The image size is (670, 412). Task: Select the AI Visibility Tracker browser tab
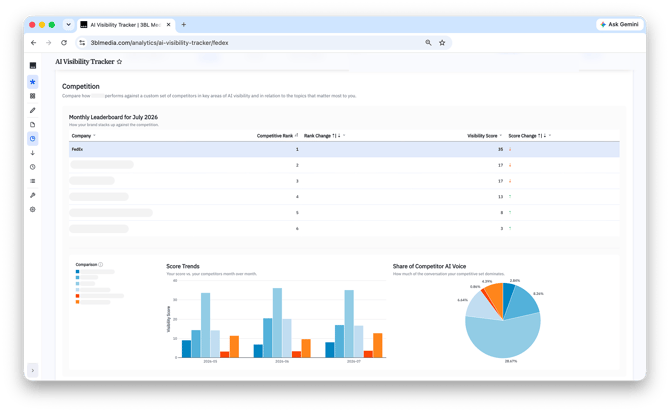point(125,25)
